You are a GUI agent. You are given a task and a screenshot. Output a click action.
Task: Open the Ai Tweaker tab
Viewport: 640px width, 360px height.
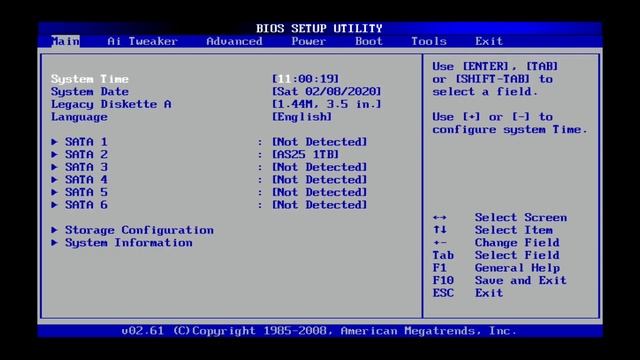pos(142,41)
